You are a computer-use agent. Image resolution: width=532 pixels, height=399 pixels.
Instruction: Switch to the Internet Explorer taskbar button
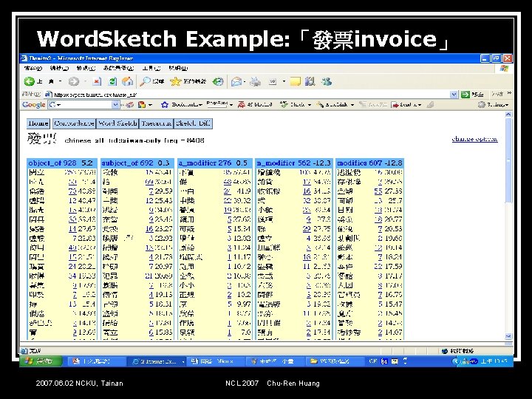(x=157, y=361)
